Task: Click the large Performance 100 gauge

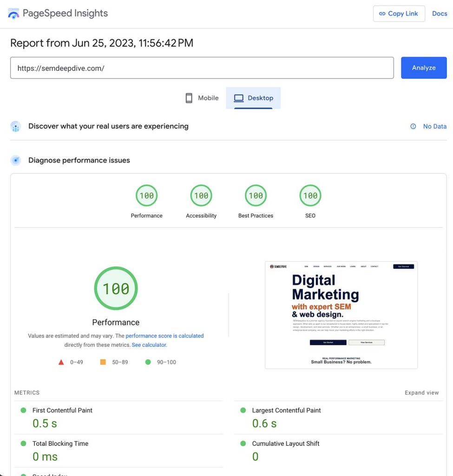Action: point(116,288)
